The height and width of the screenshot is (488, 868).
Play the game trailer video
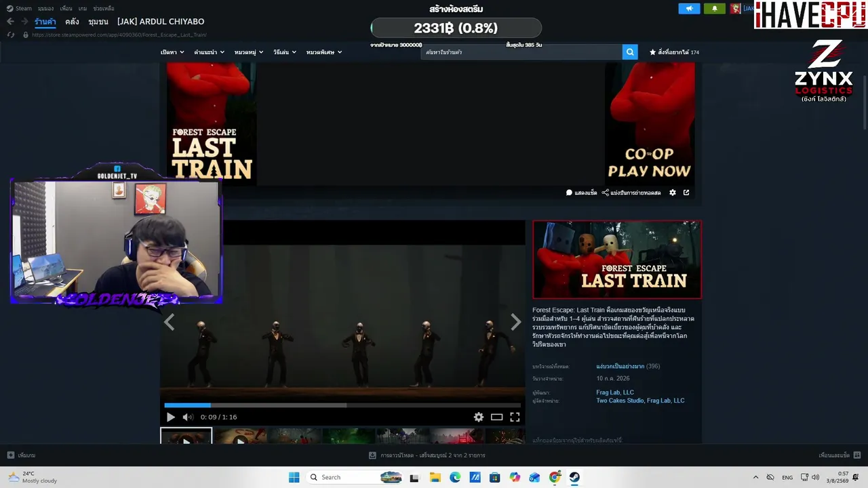[170, 418]
